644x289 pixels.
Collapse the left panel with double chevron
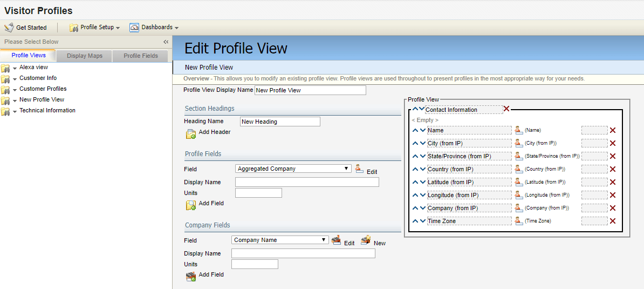point(166,42)
